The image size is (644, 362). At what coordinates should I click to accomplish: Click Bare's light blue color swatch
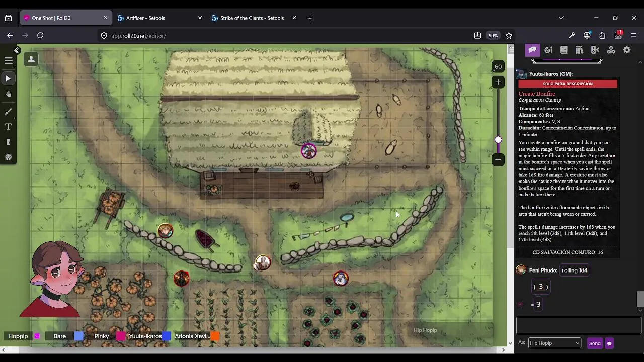(79, 336)
